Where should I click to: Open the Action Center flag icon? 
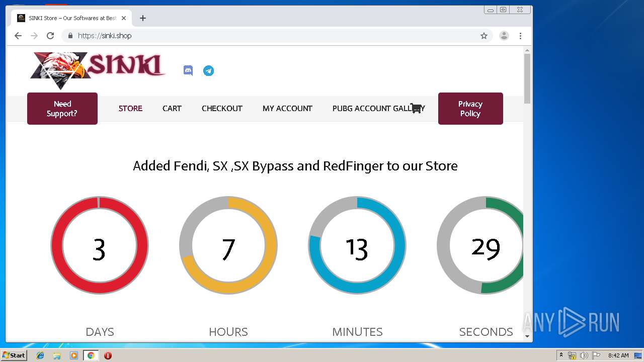pos(596,355)
